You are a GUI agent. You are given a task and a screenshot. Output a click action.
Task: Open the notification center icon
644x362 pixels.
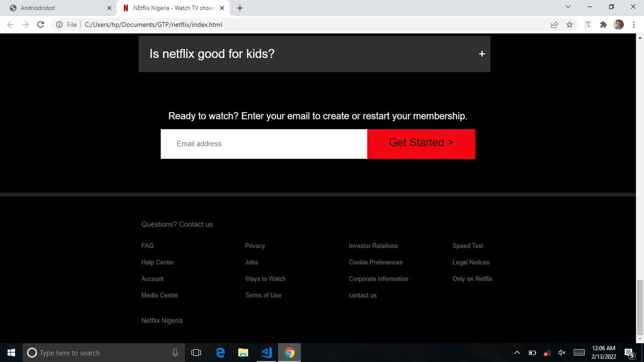pos(629,352)
